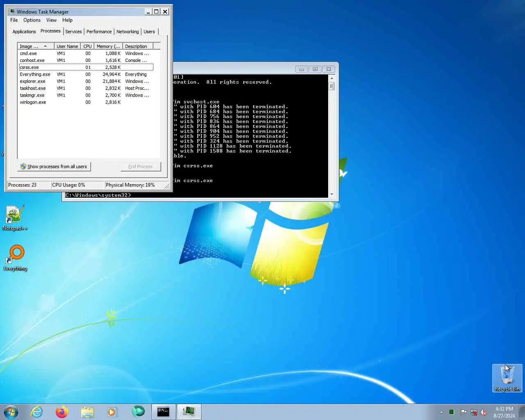Select the Everything desktop shortcut
This screenshot has width=525, height=420.
(15, 258)
